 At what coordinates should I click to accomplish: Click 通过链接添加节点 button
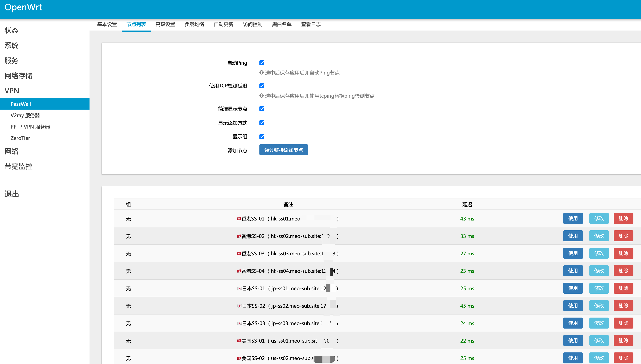coord(284,150)
